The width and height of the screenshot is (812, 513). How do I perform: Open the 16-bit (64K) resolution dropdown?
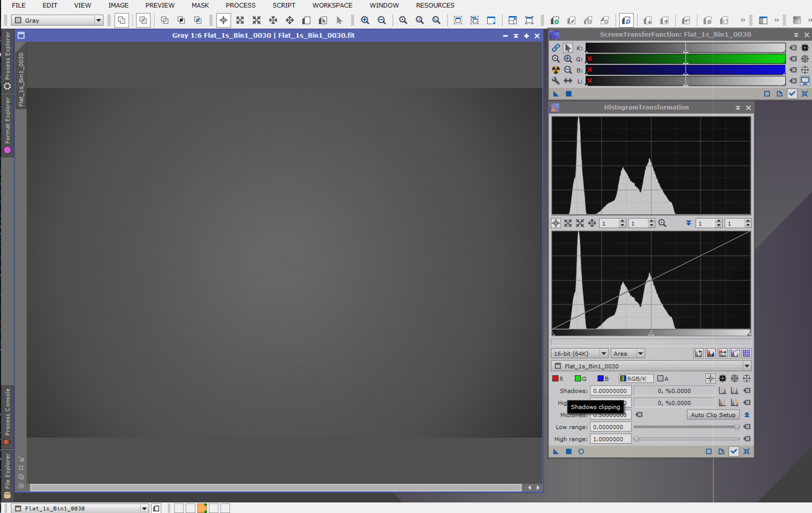(579, 353)
